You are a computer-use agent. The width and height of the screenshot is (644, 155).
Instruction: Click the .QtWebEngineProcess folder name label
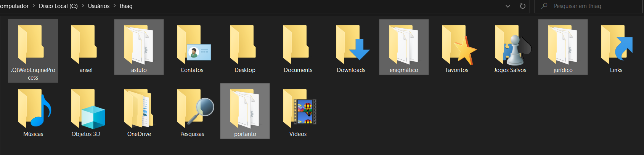(x=33, y=74)
